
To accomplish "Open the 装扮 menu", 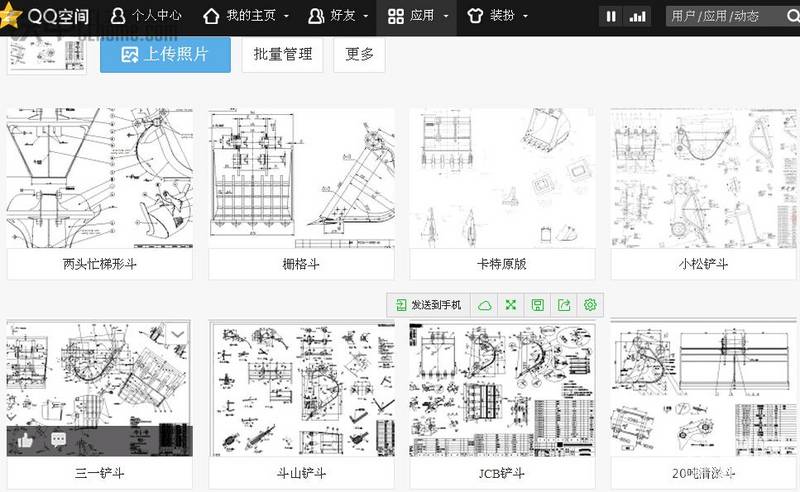I will tap(491, 16).
